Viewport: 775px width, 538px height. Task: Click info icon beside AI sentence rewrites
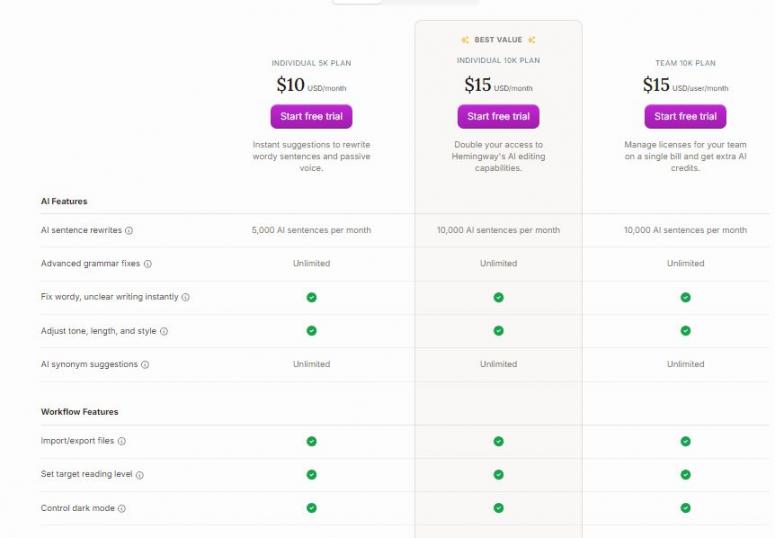coord(129,231)
